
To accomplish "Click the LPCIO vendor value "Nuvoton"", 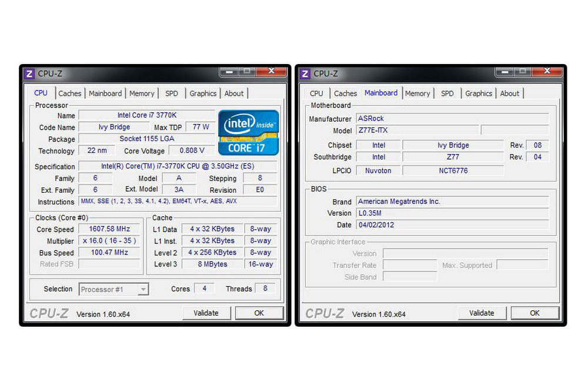I will pos(378,170).
